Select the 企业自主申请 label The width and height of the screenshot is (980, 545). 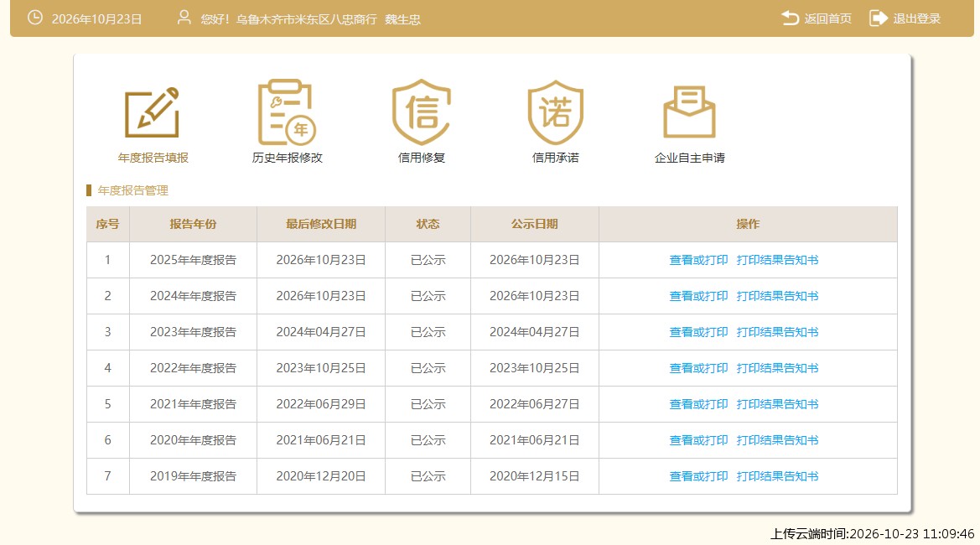pos(689,158)
